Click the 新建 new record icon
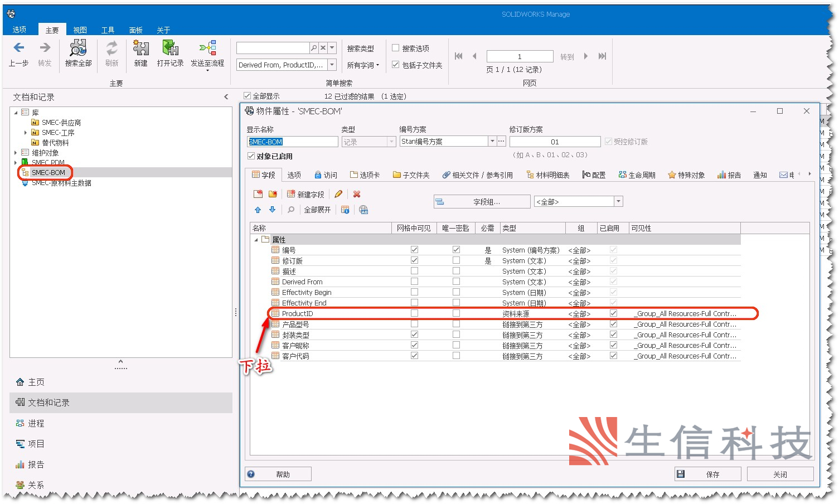This screenshot has height=504, width=839. [x=141, y=48]
